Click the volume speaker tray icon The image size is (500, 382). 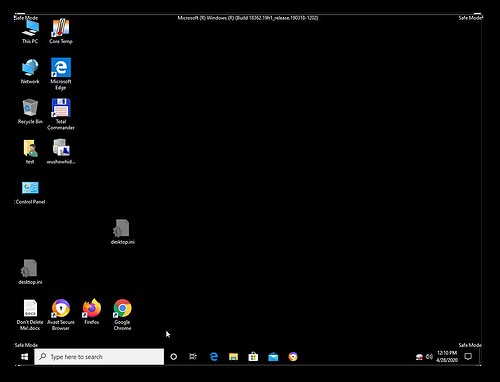429,357
